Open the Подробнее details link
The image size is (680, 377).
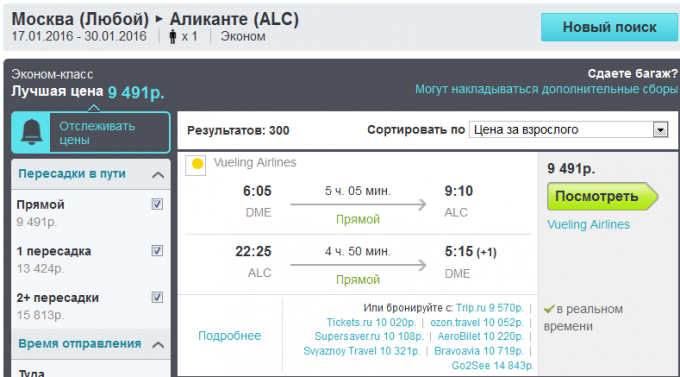229,336
